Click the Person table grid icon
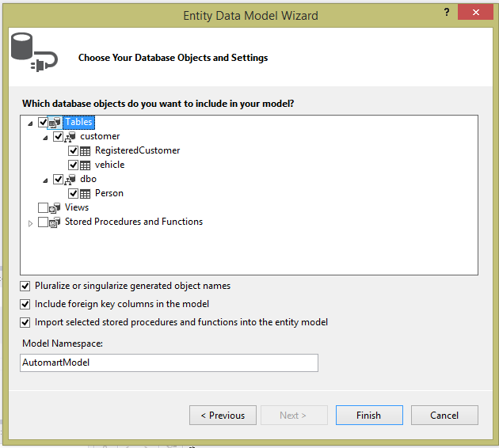The width and height of the screenshot is (499, 448). point(85,194)
